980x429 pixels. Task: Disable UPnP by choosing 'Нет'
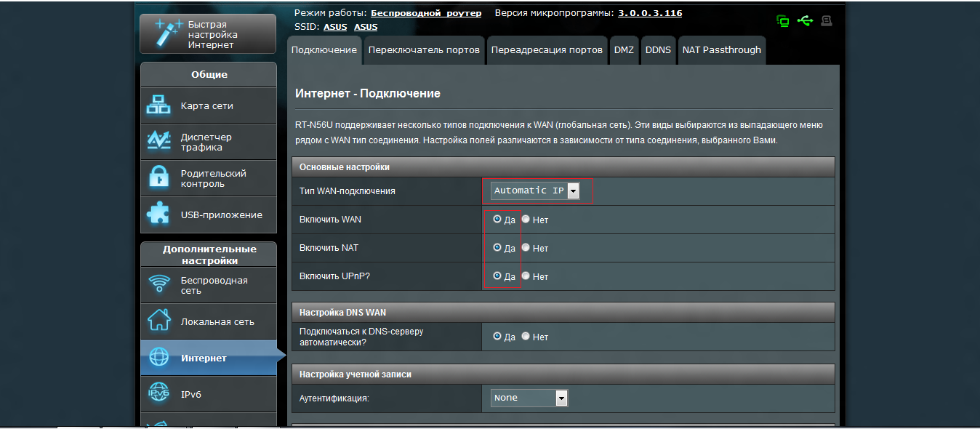click(526, 276)
